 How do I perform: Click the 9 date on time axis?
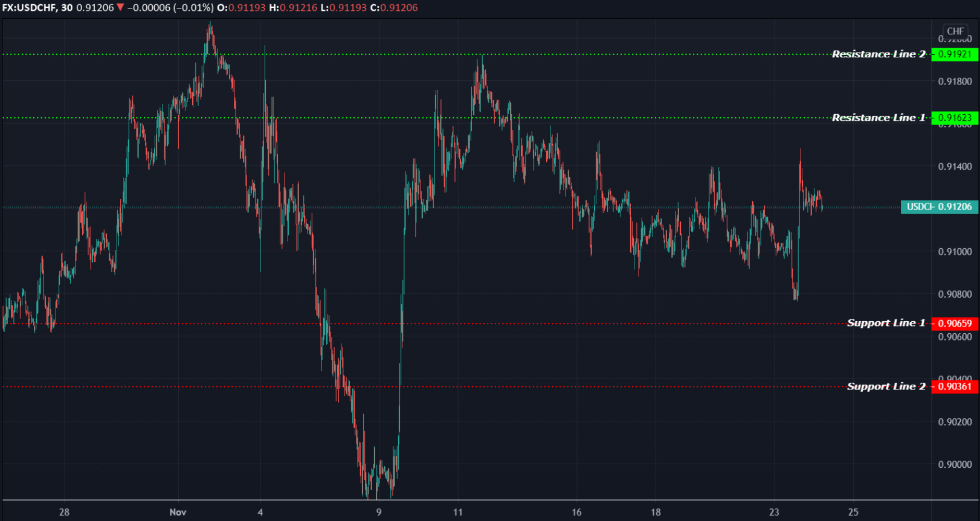point(379,512)
